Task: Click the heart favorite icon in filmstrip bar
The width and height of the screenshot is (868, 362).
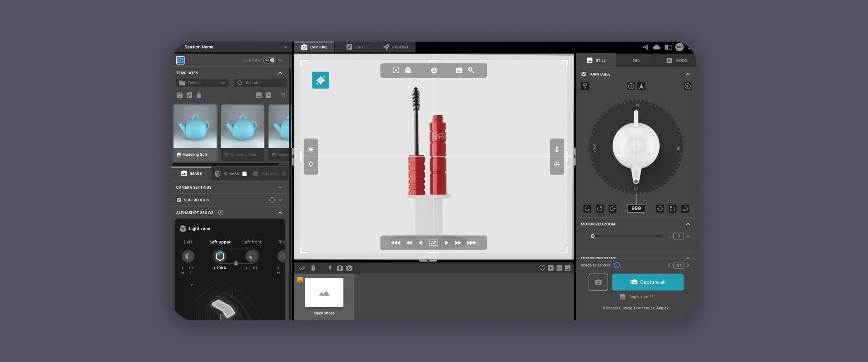Action: (542, 268)
